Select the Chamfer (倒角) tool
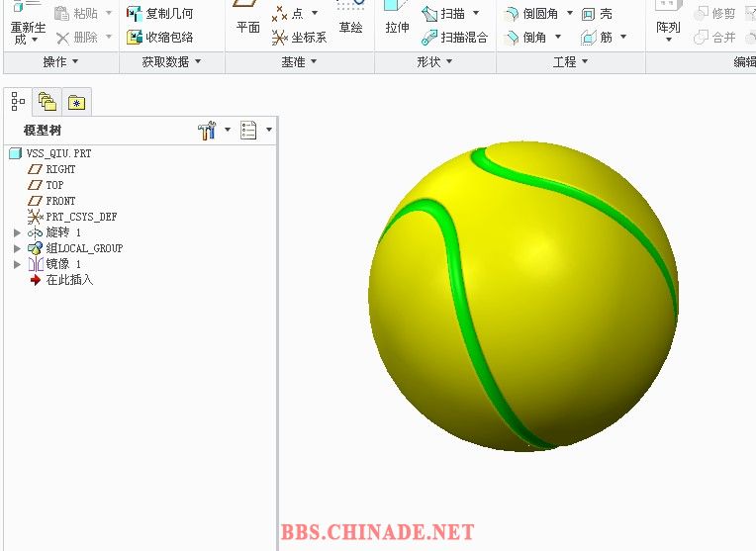This screenshot has height=551, width=756. [524, 37]
